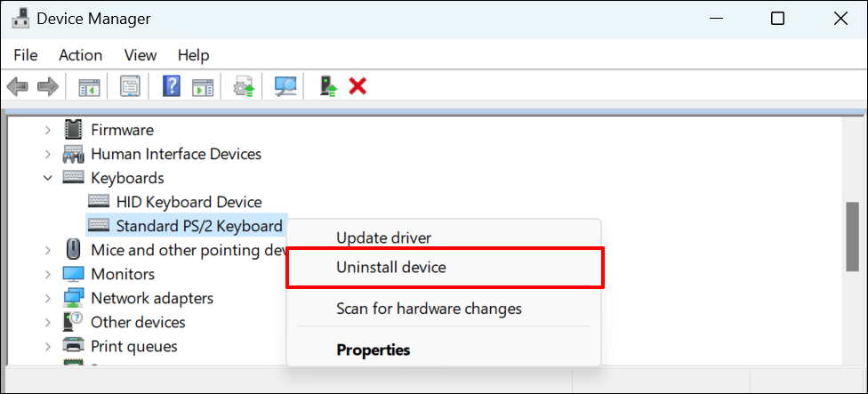Select HID Keyboard Device entry
The height and width of the screenshot is (394, 868).
tap(189, 202)
